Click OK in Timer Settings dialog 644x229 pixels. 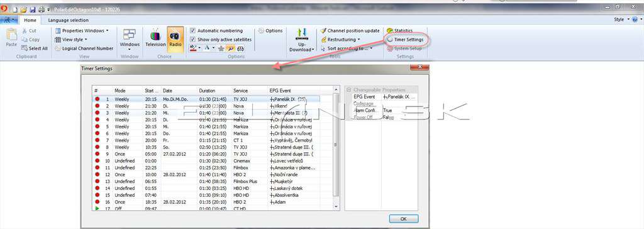404,219
